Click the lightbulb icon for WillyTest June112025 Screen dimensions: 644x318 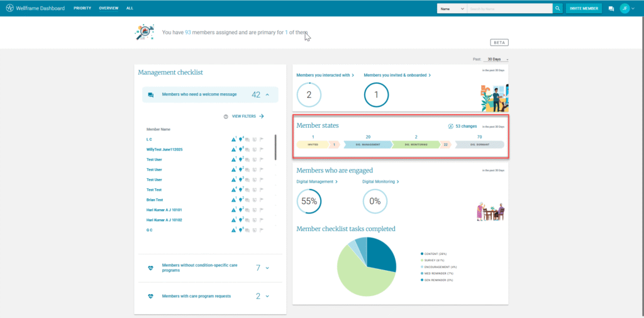tap(241, 149)
